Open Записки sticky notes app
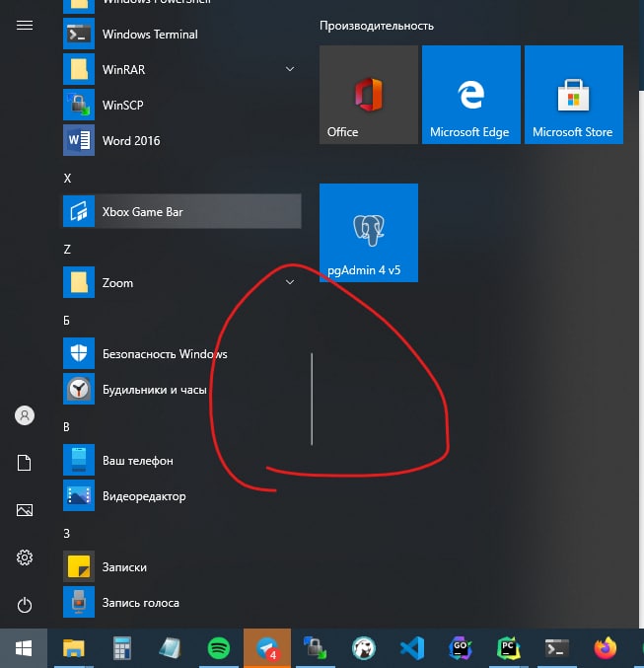The width and height of the screenshot is (644, 668). point(181,566)
